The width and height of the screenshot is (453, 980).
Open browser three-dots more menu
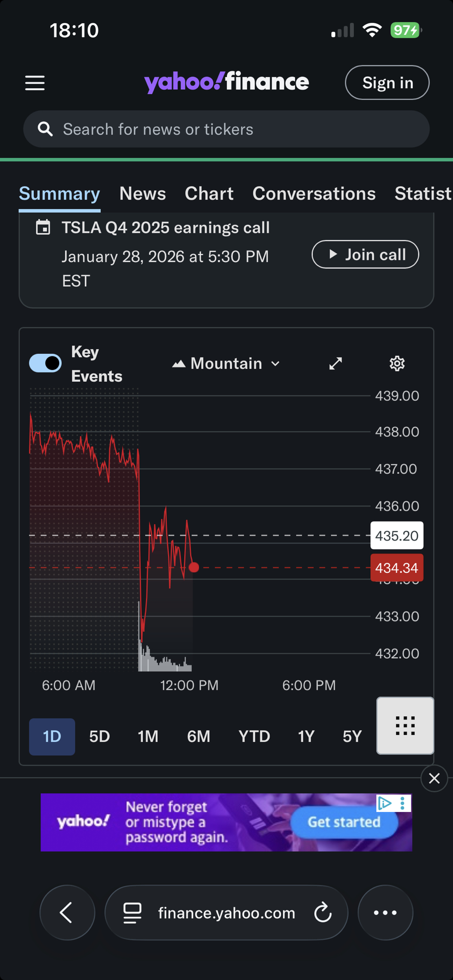click(x=385, y=912)
